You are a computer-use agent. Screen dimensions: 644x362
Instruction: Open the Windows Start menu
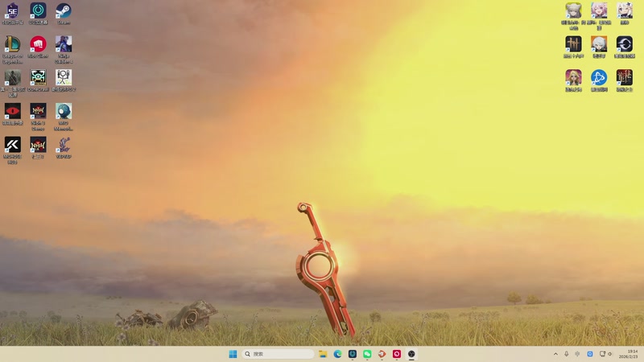tap(233, 354)
